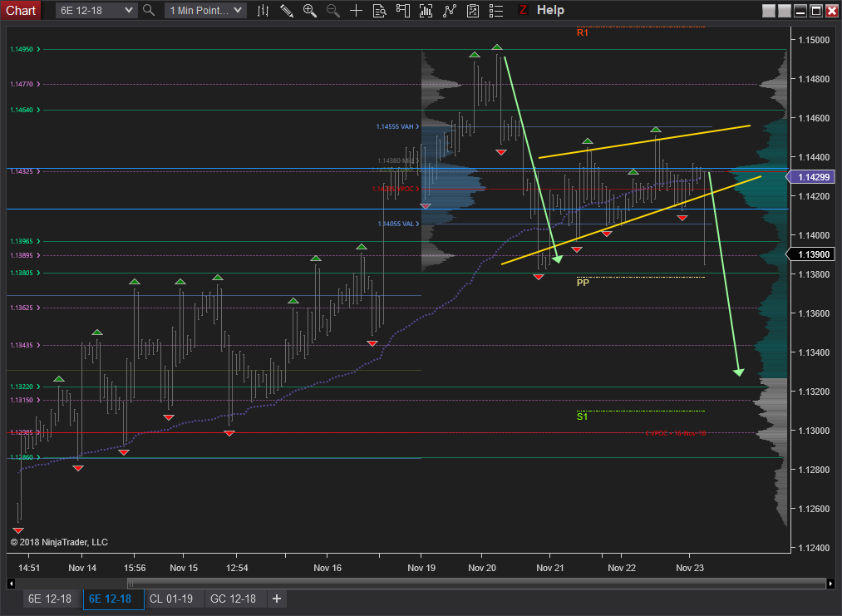The height and width of the screenshot is (616, 842).
Task: Click the 1.15000 price axis label
Action: [x=814, y=40]
